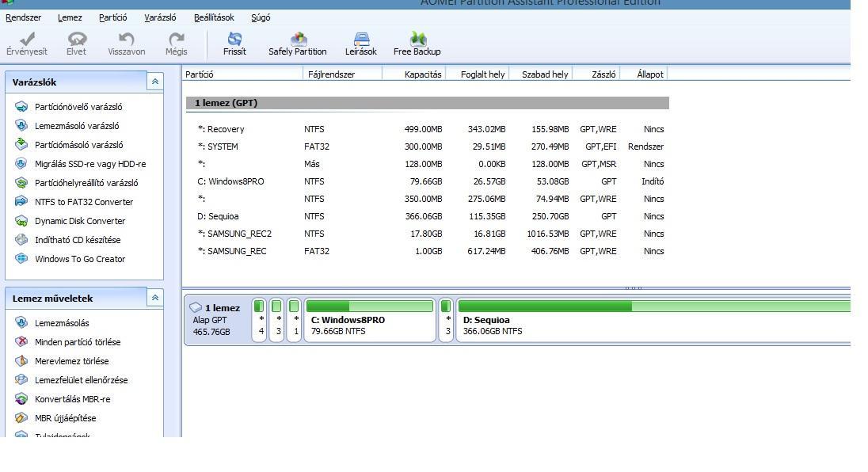Open the Partíció menu
Screen dimensions: 868x472
(113, 17)
